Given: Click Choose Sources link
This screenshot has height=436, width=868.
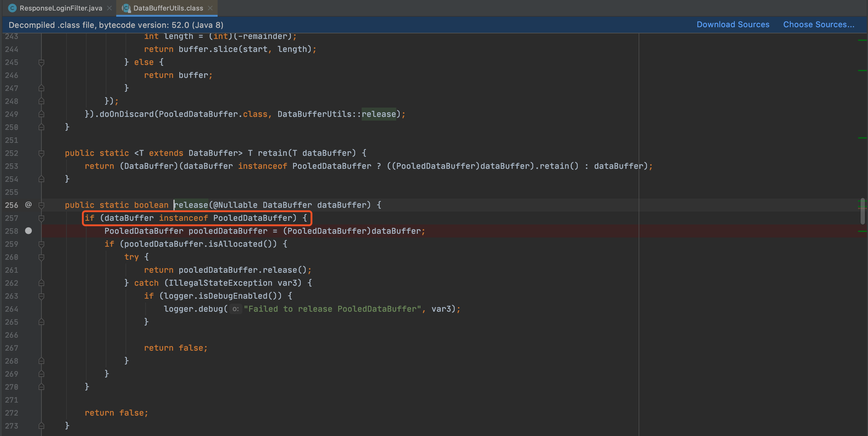Looking at the screenshot, I should click(x=819, y=25).
